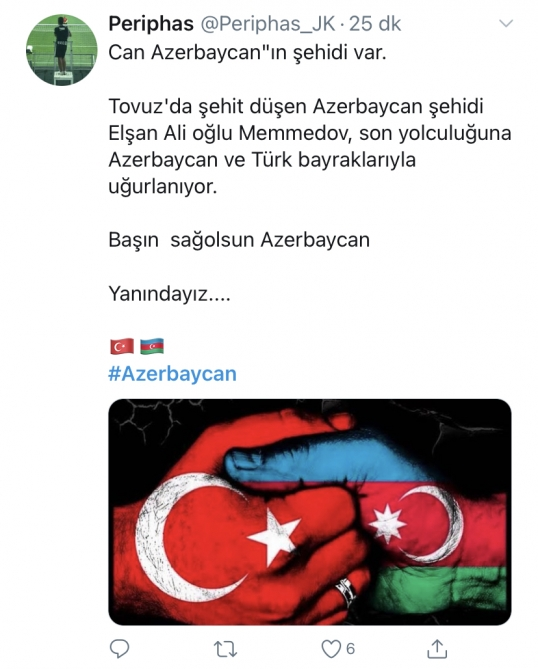Expand tweet options chevron menu
This screenshot has height=669, width=538.
[x=506, y=24]
